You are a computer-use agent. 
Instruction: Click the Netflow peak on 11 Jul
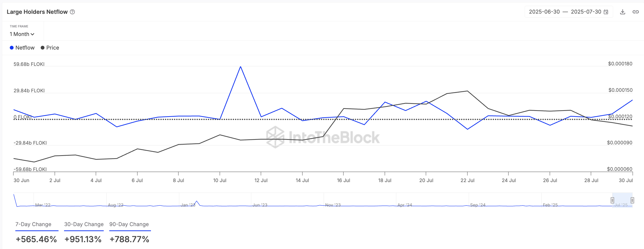point(241,67)
